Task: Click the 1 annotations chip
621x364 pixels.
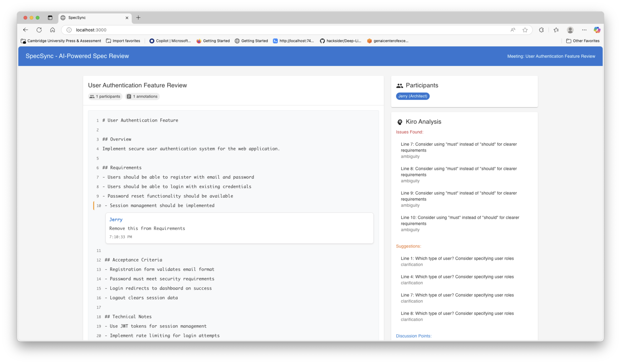Action: (x=142, y=96)
